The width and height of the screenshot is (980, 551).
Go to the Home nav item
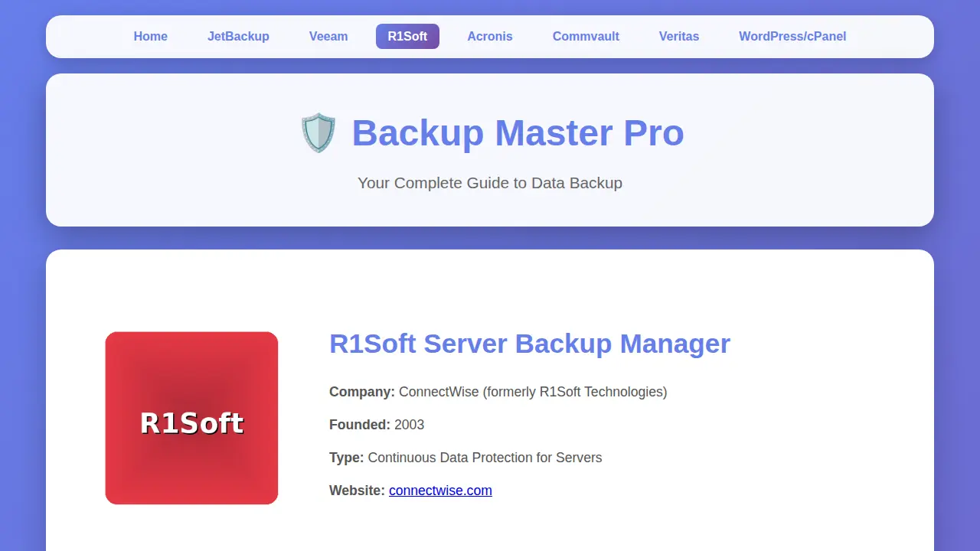150,36
